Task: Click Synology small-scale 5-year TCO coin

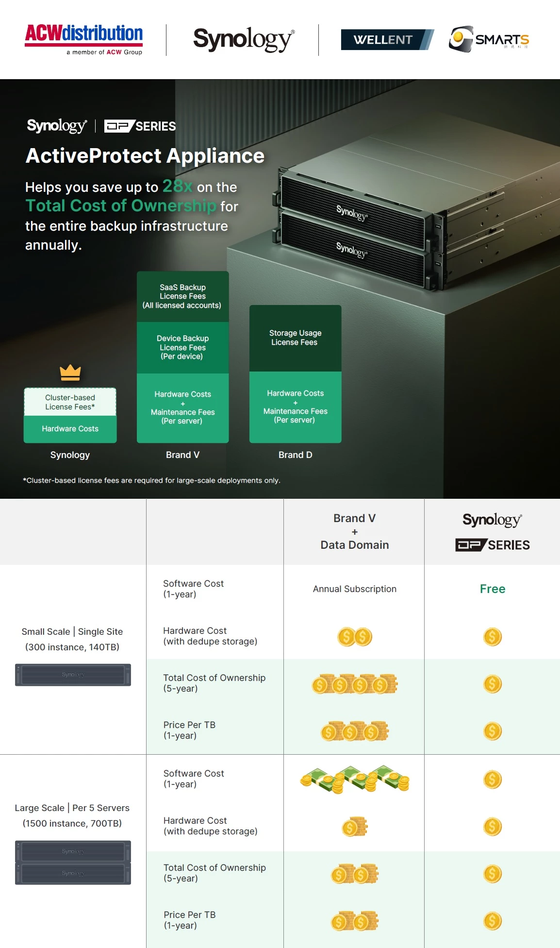Action: coord(493,684)
